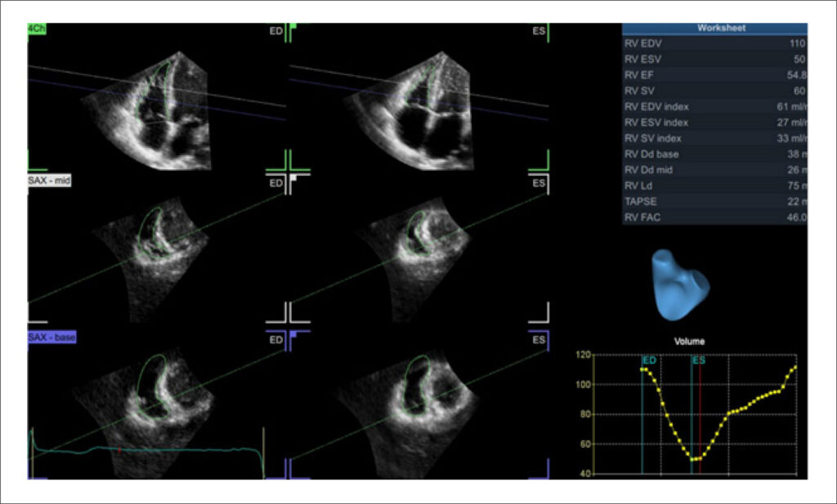Select the SAX - mid view label
Screen dimensions: 837x504
coord(49,181)
